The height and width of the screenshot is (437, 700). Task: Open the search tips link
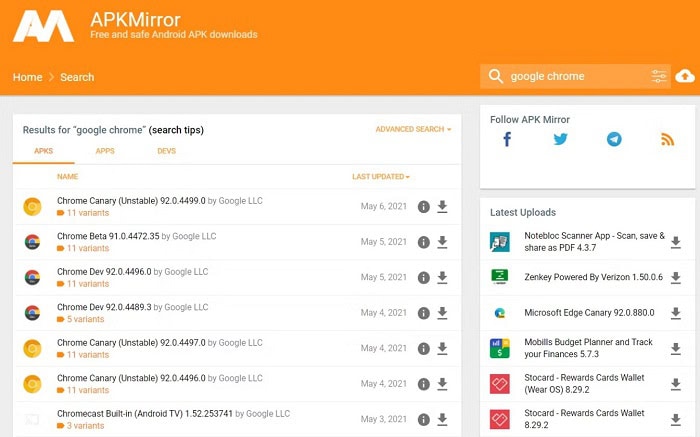tap(176, 130)
